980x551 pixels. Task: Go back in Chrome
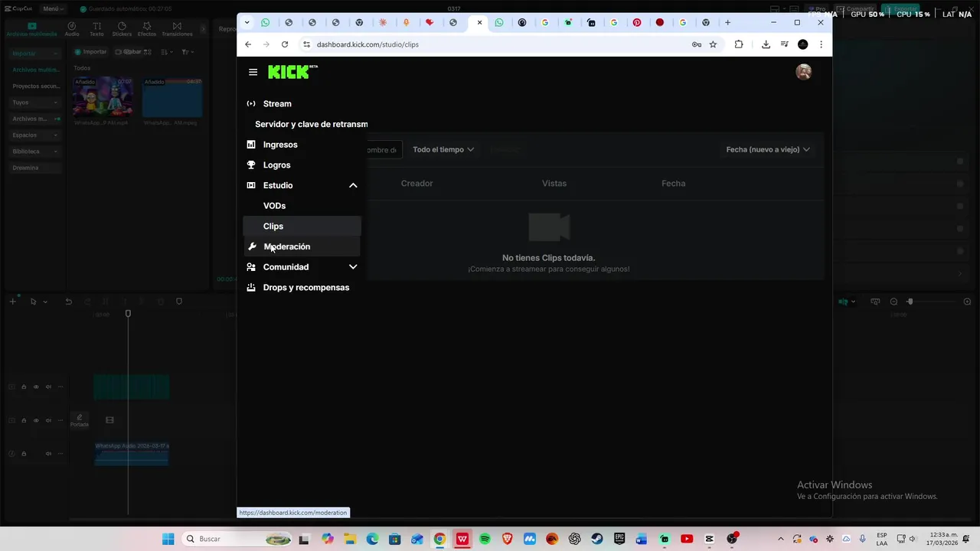[248, 44]
